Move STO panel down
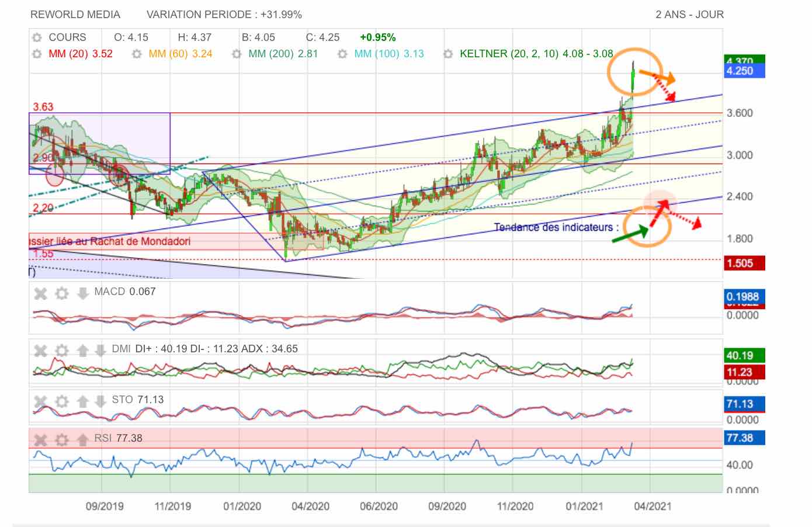 click(x=100, y=401)
